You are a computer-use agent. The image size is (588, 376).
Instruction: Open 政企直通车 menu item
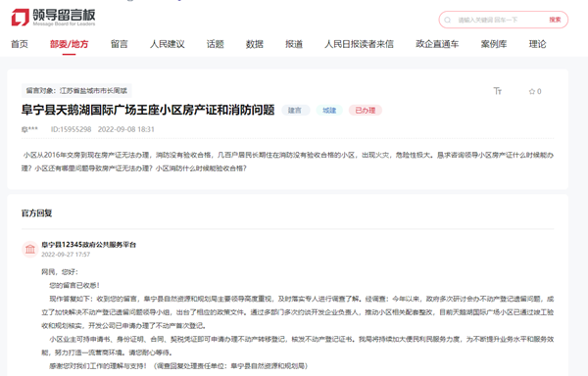[437, 44]
